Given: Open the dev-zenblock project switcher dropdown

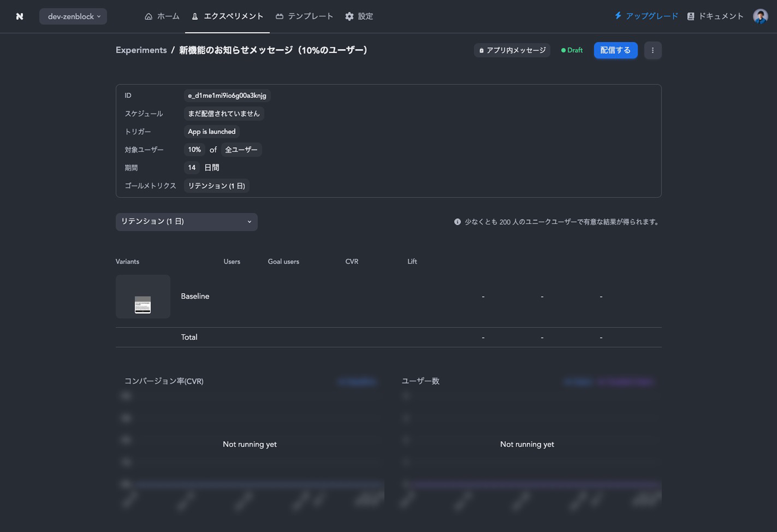Looking at the screenshot, I should point(73,16).
